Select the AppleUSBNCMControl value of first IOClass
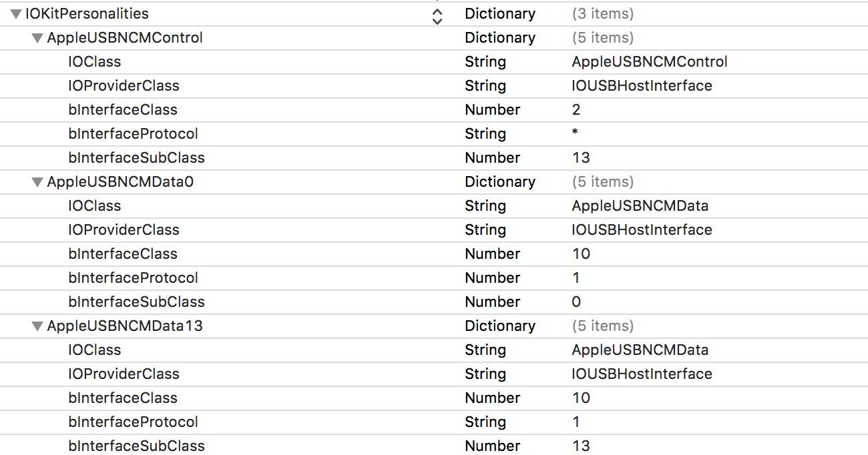 650,61
